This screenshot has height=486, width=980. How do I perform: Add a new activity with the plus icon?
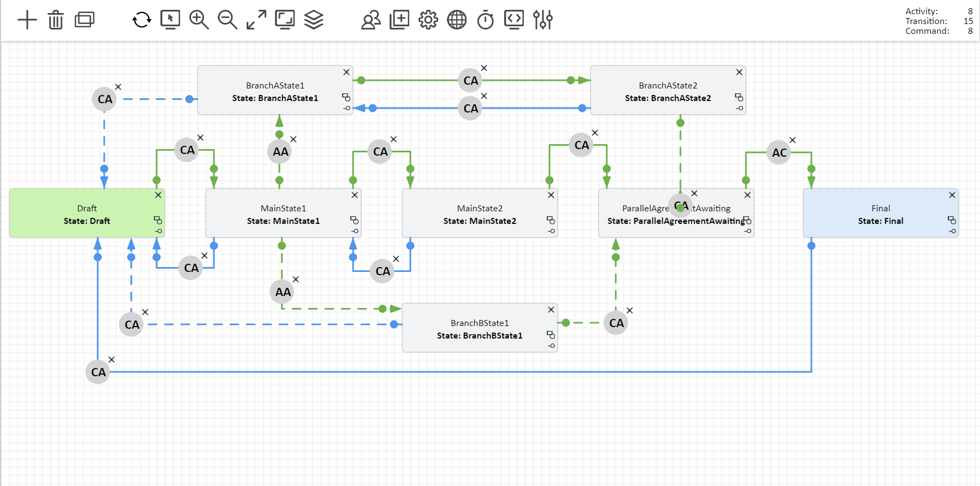(27, 20)
